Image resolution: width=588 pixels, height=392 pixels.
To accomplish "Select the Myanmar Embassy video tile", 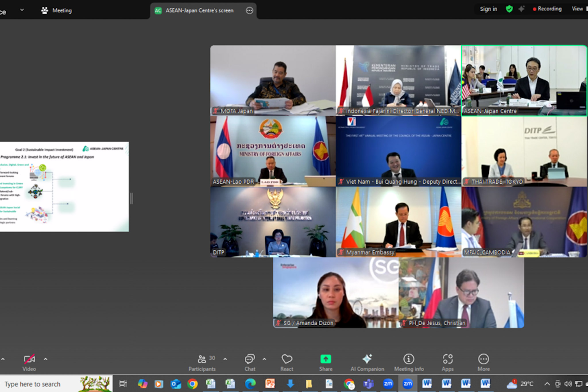I will (399, 222).
